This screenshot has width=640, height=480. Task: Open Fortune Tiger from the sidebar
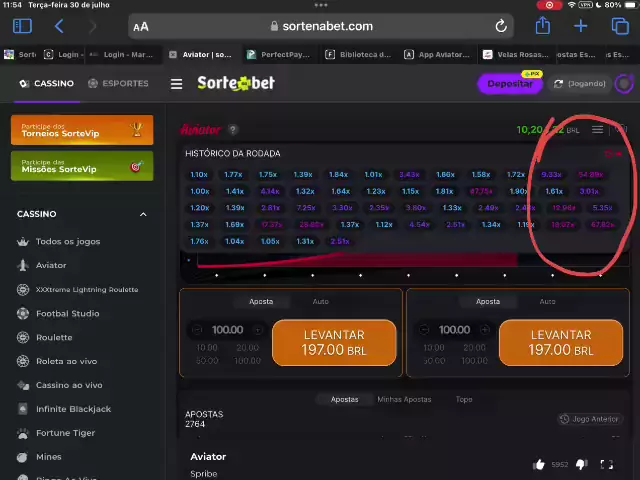point(65,433)
